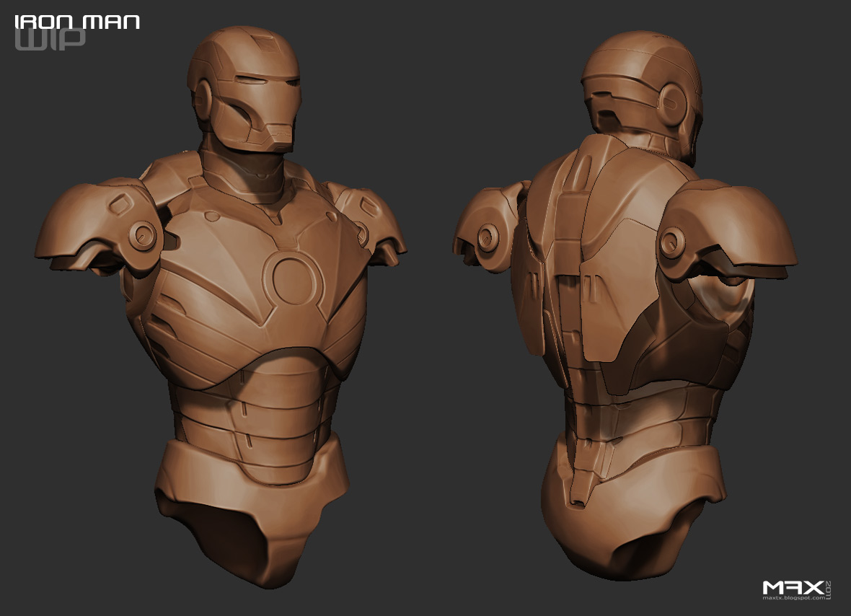Select the front-view Iron Man bust render
Viewport: 851px width, 616px height.
(220, 307)
